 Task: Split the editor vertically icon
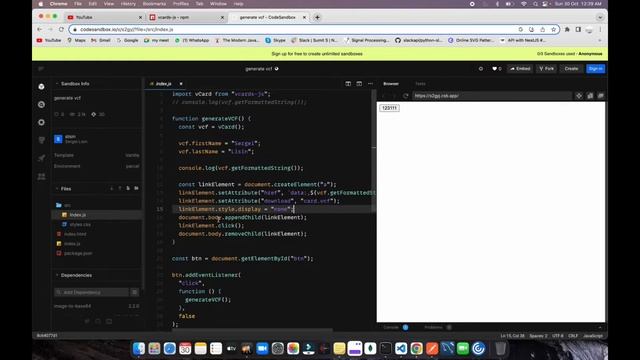[x=348, y=84]
